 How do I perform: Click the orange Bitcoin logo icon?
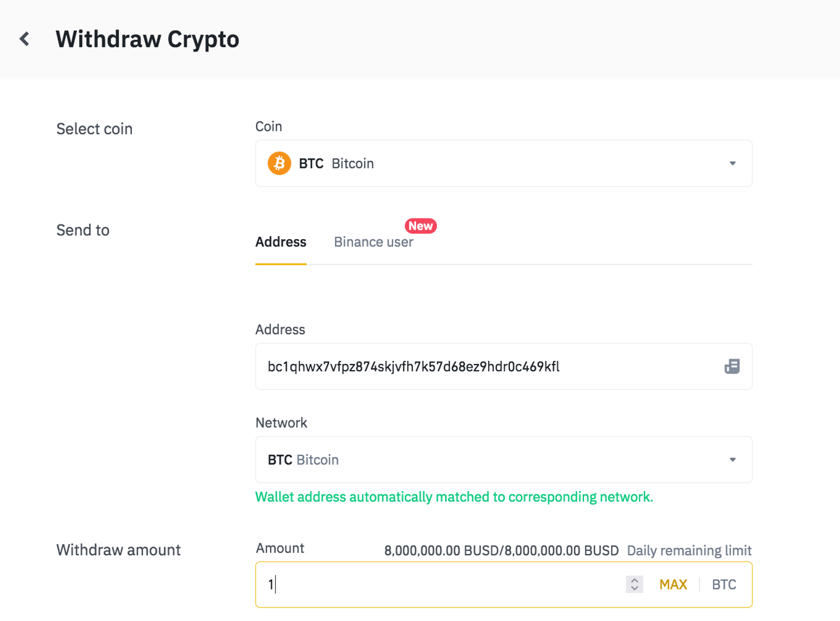(279, 163)
